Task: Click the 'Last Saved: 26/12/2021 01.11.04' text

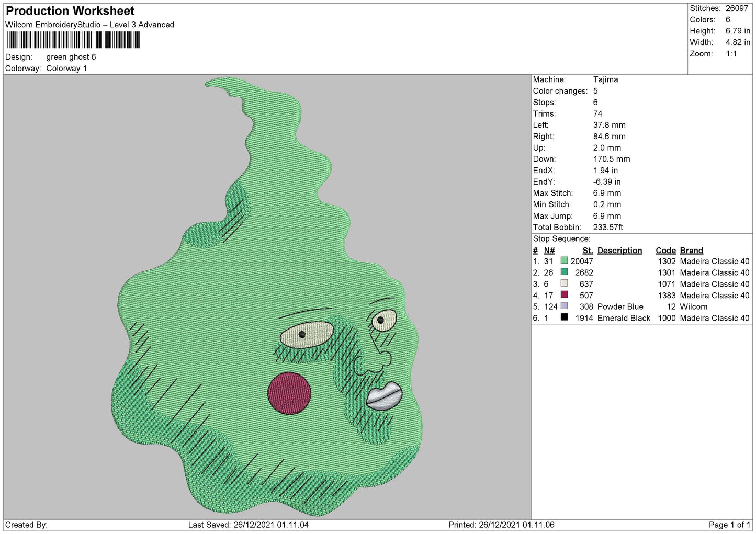Action: (249, 525)
